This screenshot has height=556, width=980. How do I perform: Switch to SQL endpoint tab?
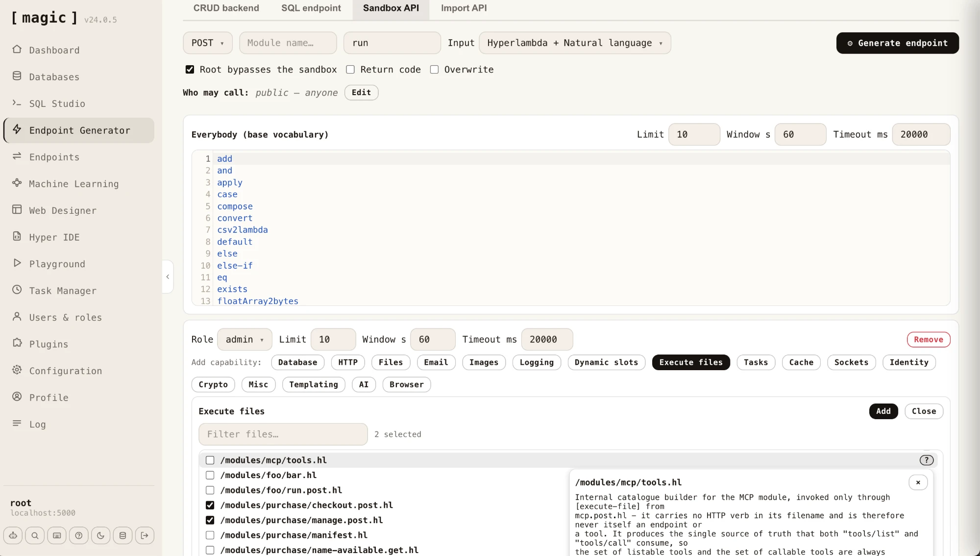click(x=311, y=8)
